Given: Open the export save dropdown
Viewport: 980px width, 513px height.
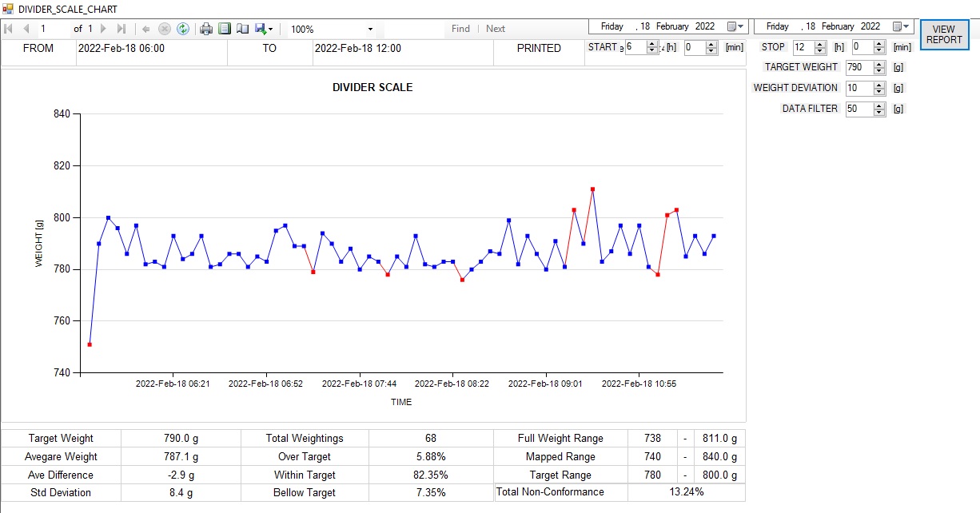Looking at the screenshot, I should click(x=264, y=29).
